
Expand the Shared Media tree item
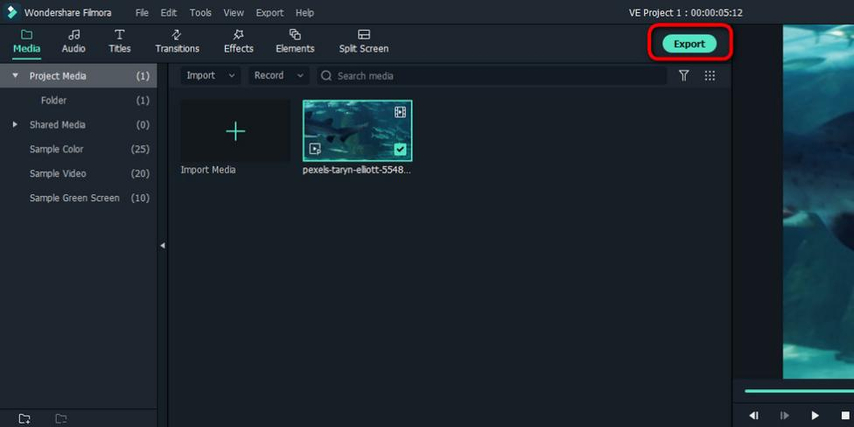pos(15,125)
